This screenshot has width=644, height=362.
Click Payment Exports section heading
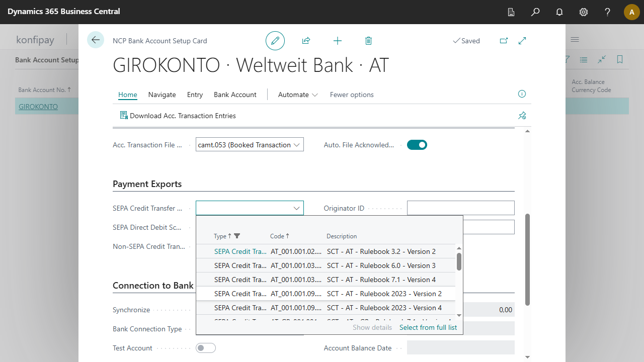[x=147, y=184]
